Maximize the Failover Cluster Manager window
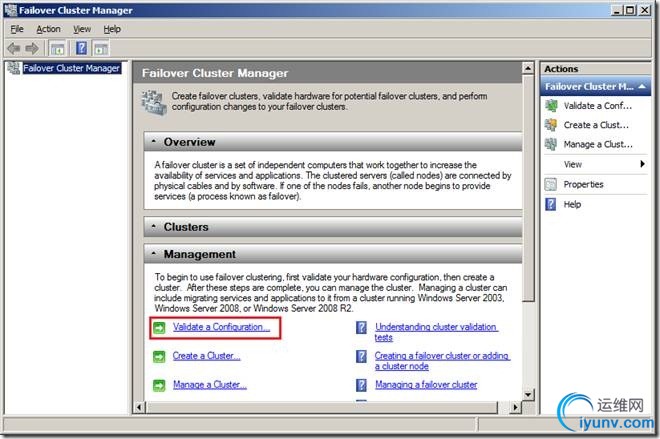 coord(630,10)
